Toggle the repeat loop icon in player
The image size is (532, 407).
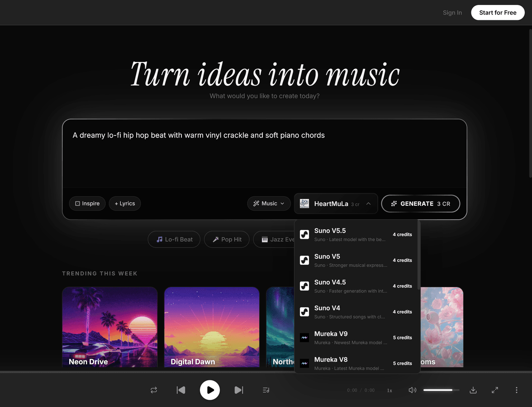click(154, 390)
